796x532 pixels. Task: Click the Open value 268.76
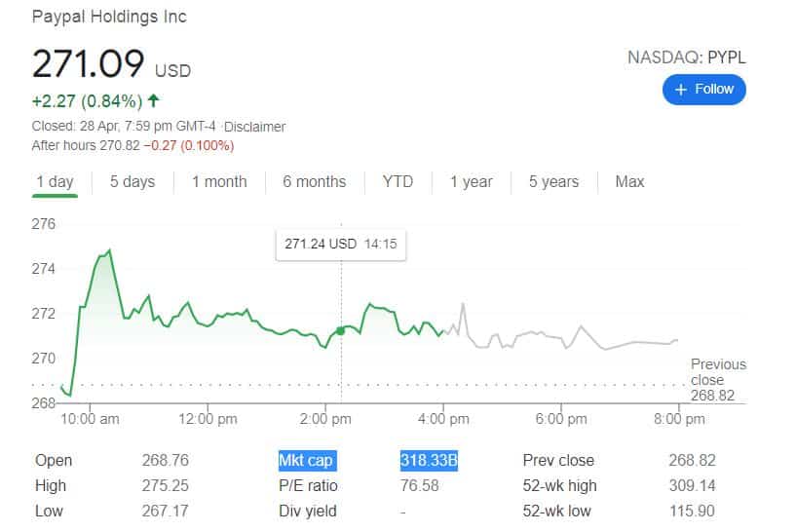pyautogui.click(x=165, y=461)
